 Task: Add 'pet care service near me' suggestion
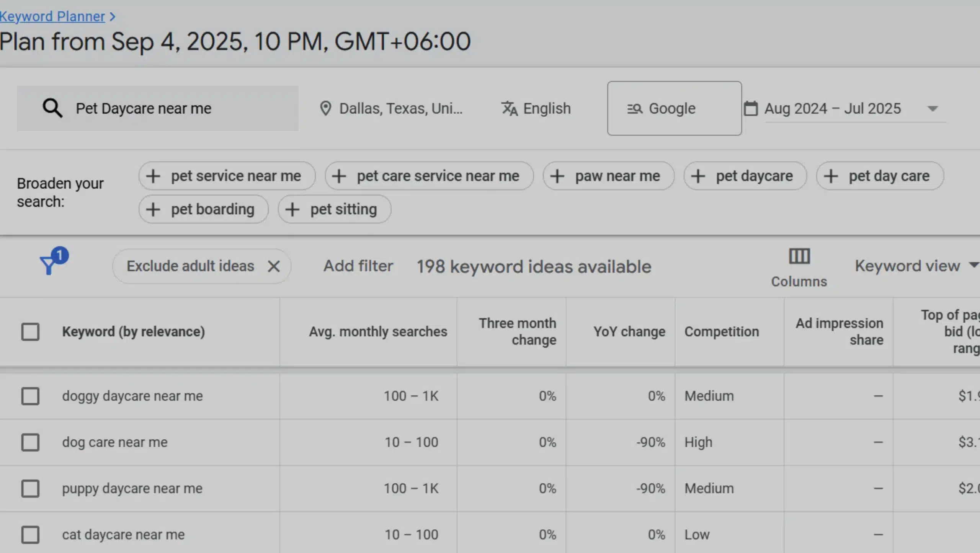(x=429, y=176)
